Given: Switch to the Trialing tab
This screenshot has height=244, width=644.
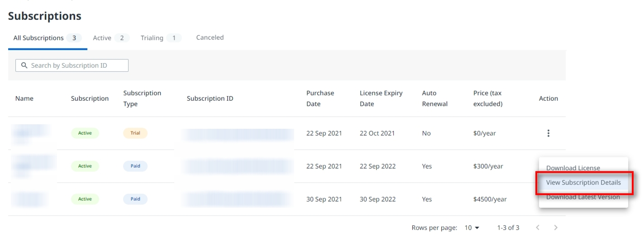Looking at the screenshot, I should [x=160, y=38].
